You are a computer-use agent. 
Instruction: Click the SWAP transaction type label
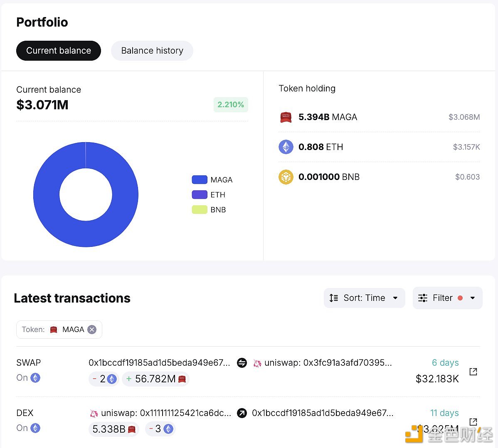pos(29,362)
